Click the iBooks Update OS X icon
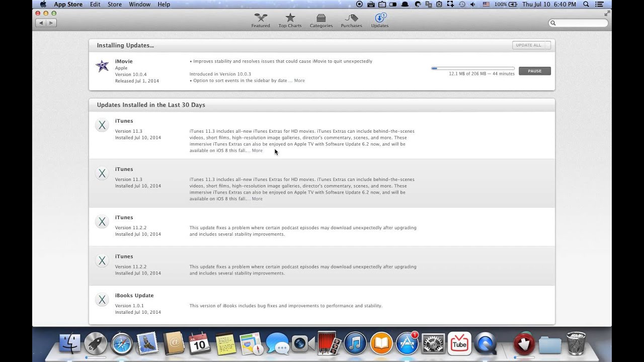This screenshot has height=362, width=644. pos(102,300)
